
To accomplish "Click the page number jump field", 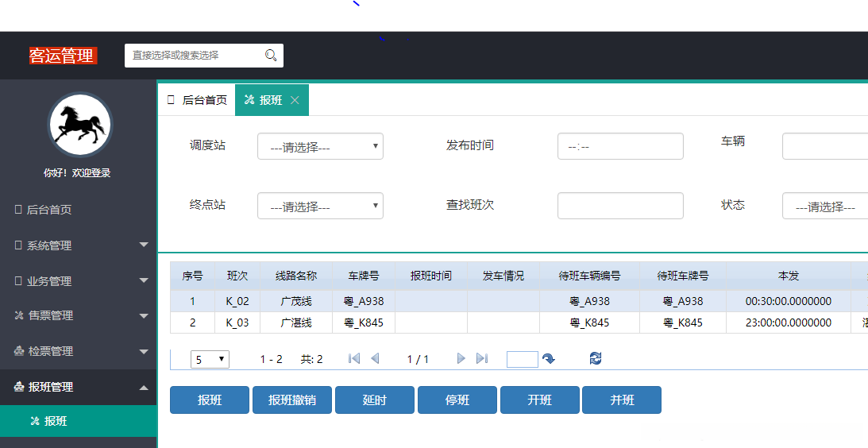I will pyautogui.click(x=522, y=359).
